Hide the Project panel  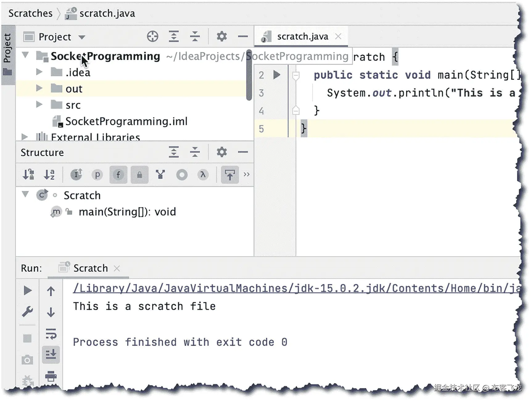tap(243, 37)
